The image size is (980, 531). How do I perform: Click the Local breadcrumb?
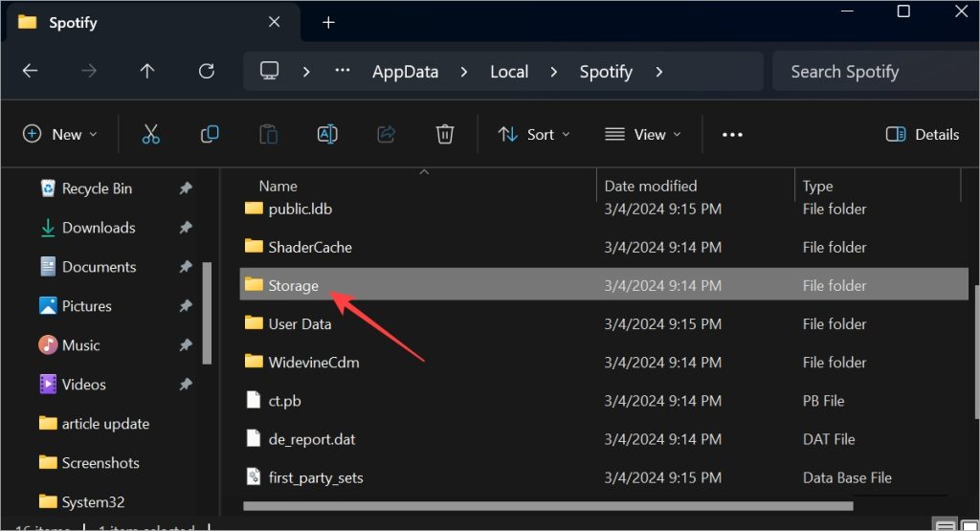click(x=509, y=72)
